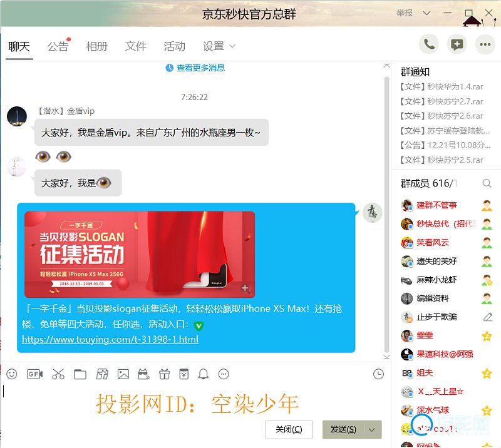Click the enlarge icon on the promo image
The width and height of the screenshot is (501, 448).
coord(245,288)
